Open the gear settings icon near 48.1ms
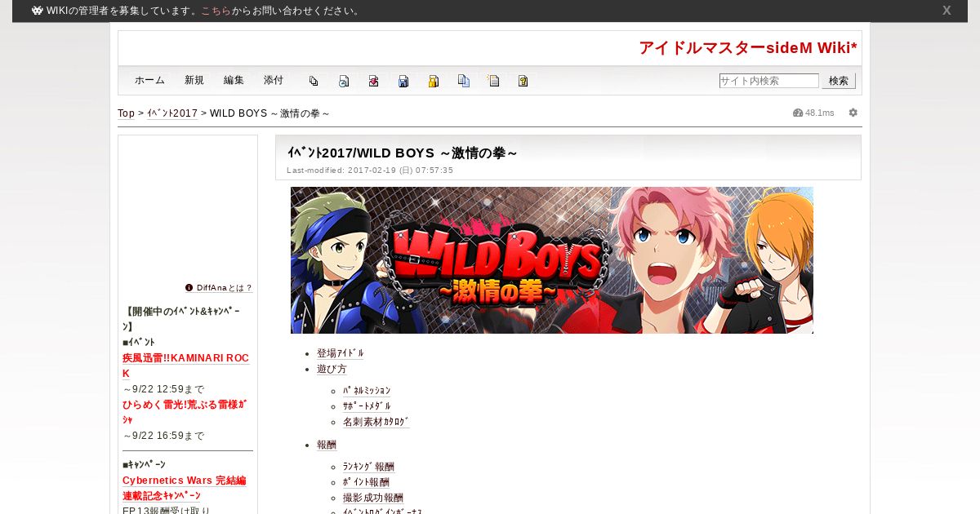The height and width of the screenshot is (514, 980). click(x=853, y=113)
